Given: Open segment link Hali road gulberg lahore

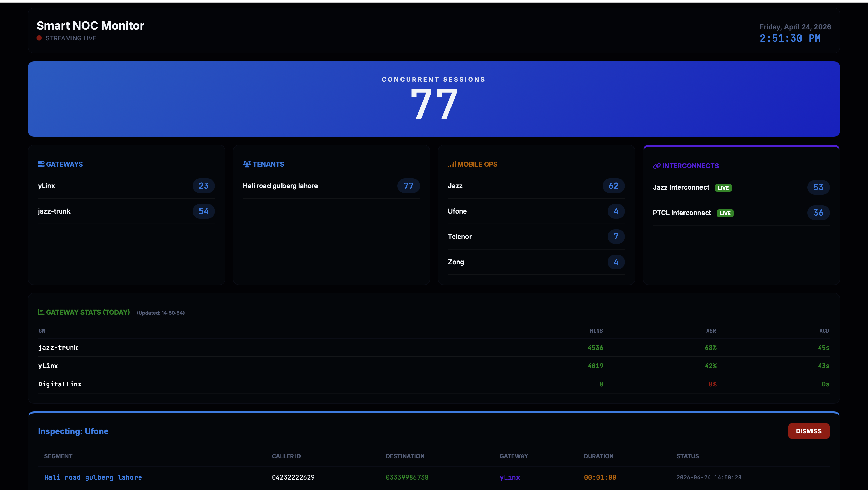Looking at the screenshot, I should (x=93, y=477).
